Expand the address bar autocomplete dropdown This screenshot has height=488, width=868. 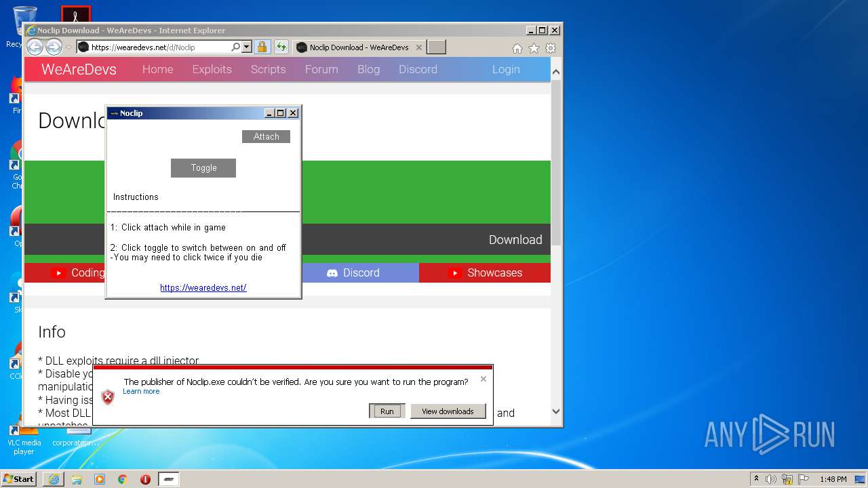[x=247, y=47]
